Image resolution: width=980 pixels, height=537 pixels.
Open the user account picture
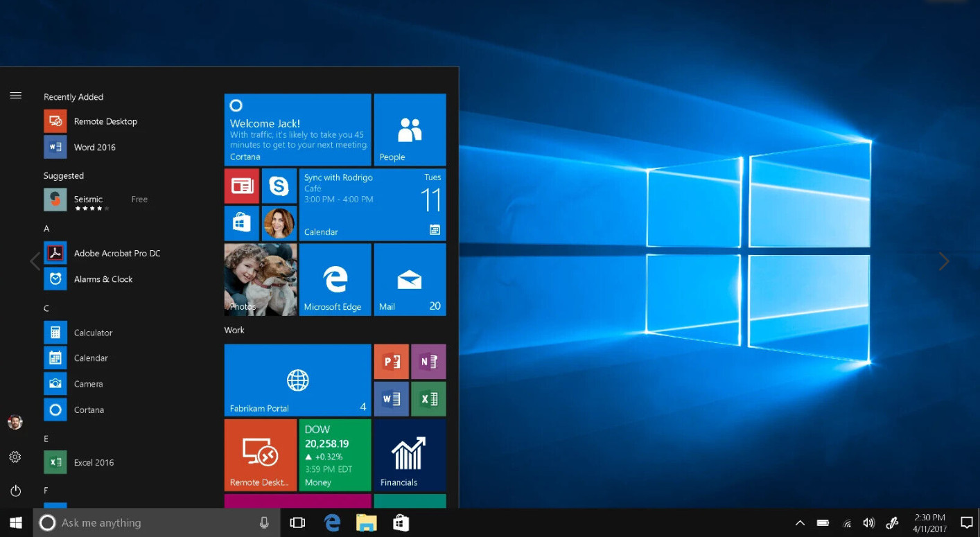[15, 422]
